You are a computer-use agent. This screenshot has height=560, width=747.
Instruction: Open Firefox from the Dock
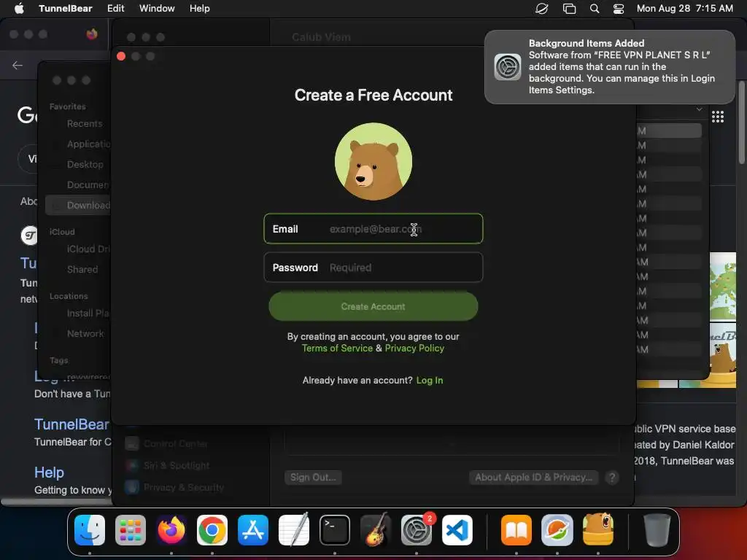(x=171, y=530)
